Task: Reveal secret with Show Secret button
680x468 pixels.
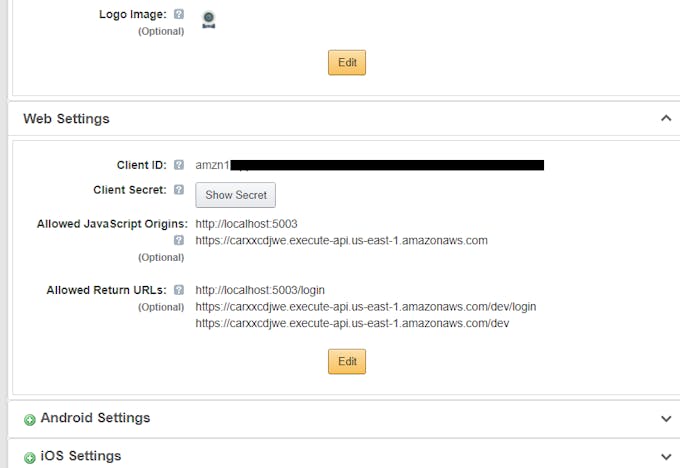Action: tap(235, 195)
